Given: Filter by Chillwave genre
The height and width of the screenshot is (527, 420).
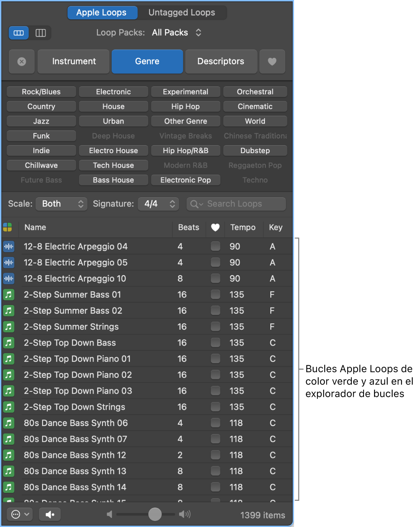Looking at the screenshot, I should (41, 165).
